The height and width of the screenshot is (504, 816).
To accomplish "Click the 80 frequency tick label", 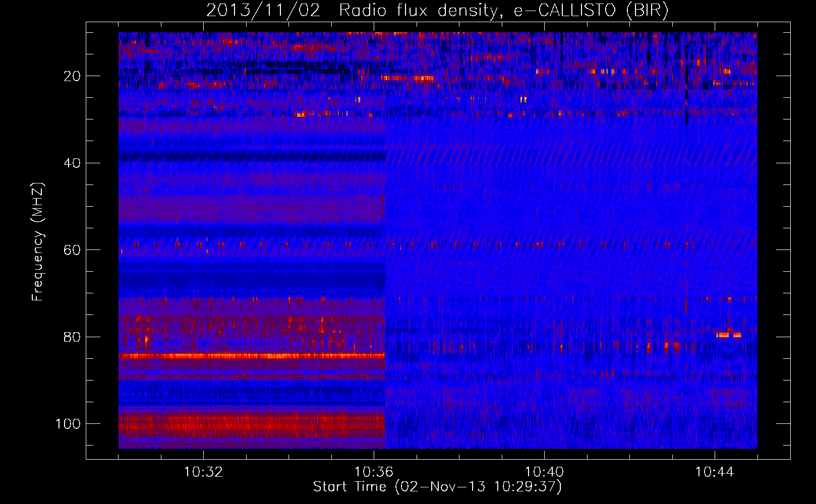I will 72,337.
